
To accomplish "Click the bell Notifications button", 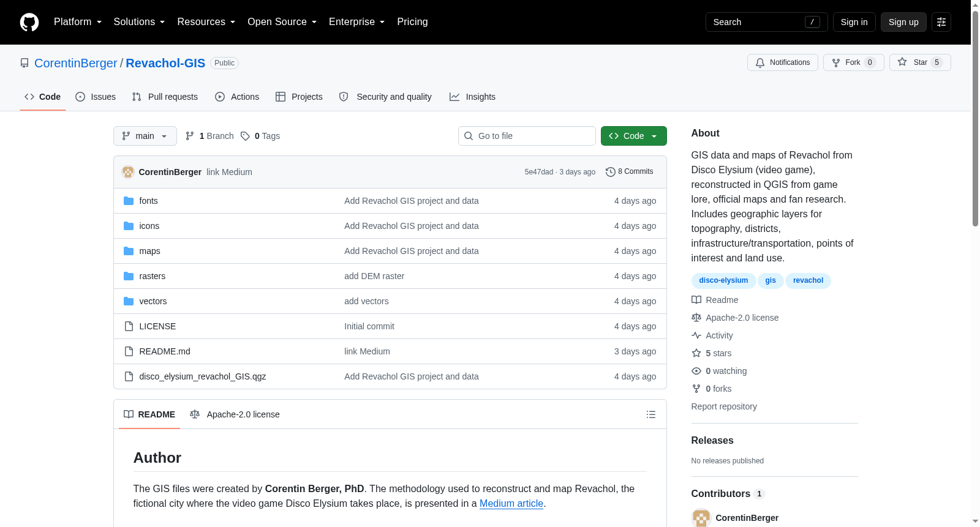I will [x=783, y=62].
